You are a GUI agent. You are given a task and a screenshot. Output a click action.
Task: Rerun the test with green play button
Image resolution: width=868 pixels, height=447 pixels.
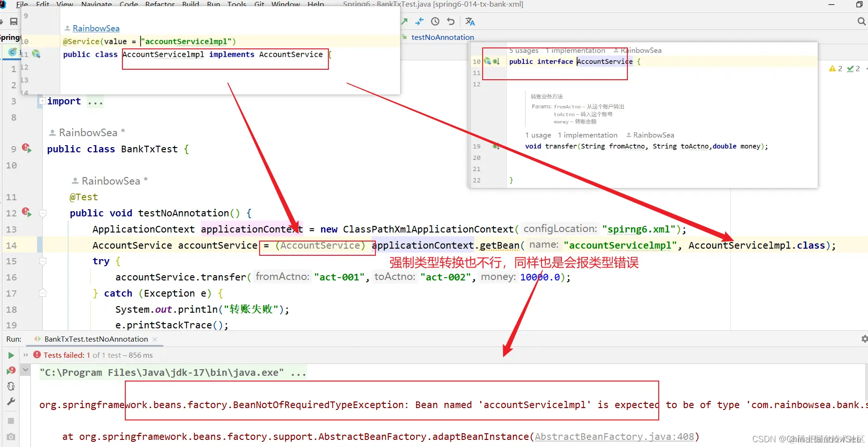click(x=11, y=355)
